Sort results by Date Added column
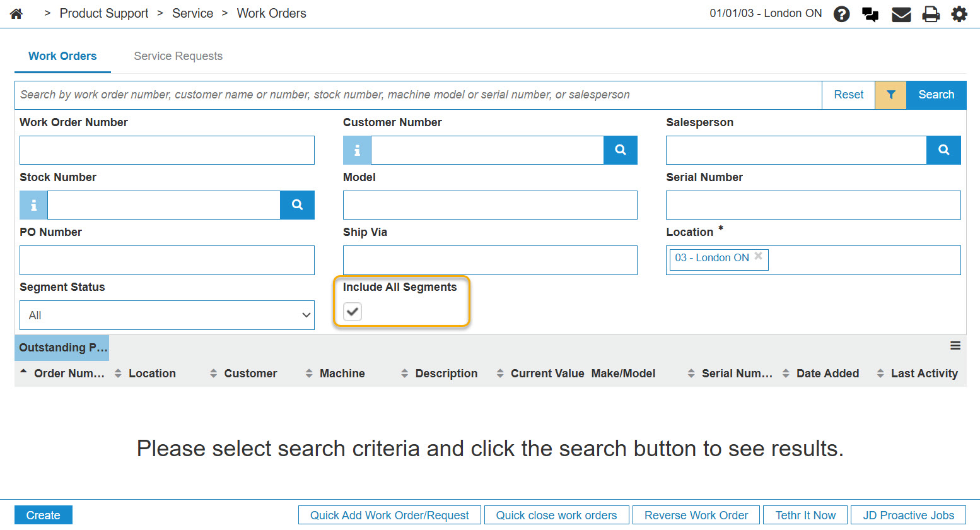980x530 pixels. click(827, 374)
